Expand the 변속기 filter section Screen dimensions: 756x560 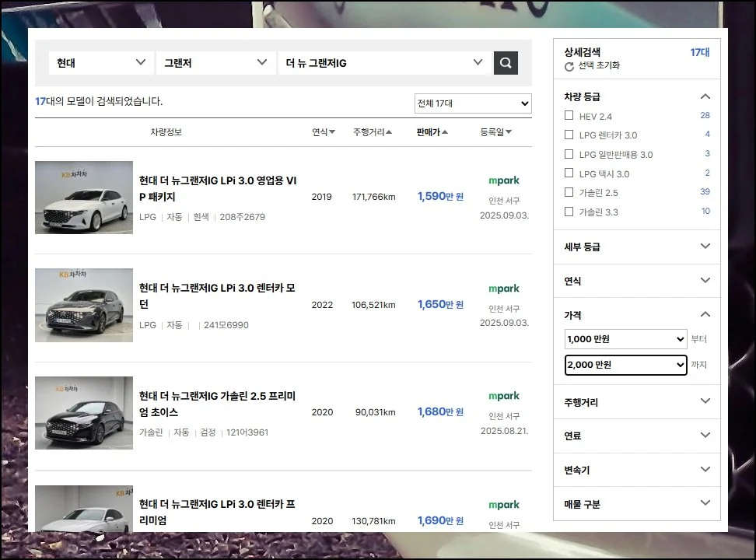pos(705,469)
